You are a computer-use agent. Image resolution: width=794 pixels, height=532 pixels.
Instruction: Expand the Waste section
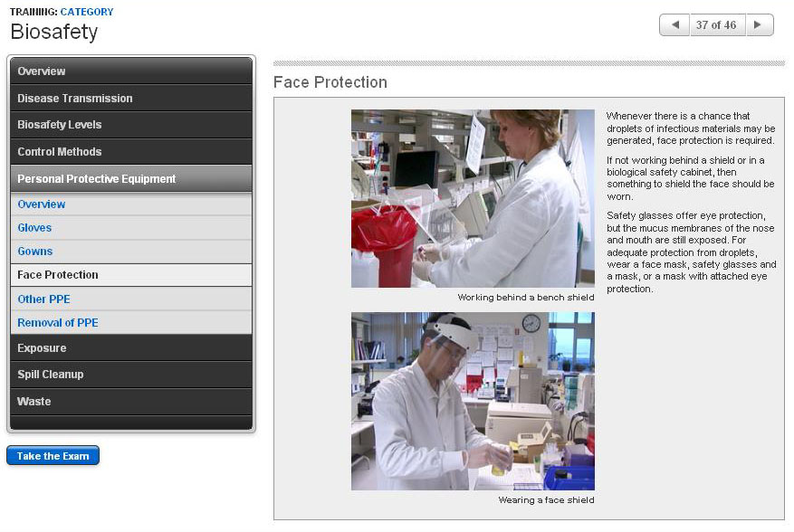click(x=131, y=402)
